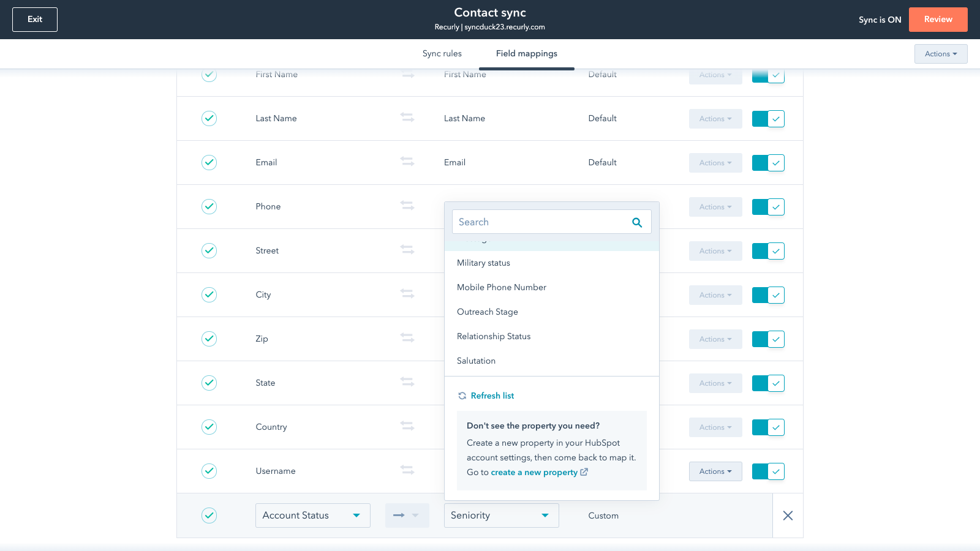This screenshot has width=980, height=551.
Task: Switch to the Sync rules tab
Action: (x=442, y=54)
